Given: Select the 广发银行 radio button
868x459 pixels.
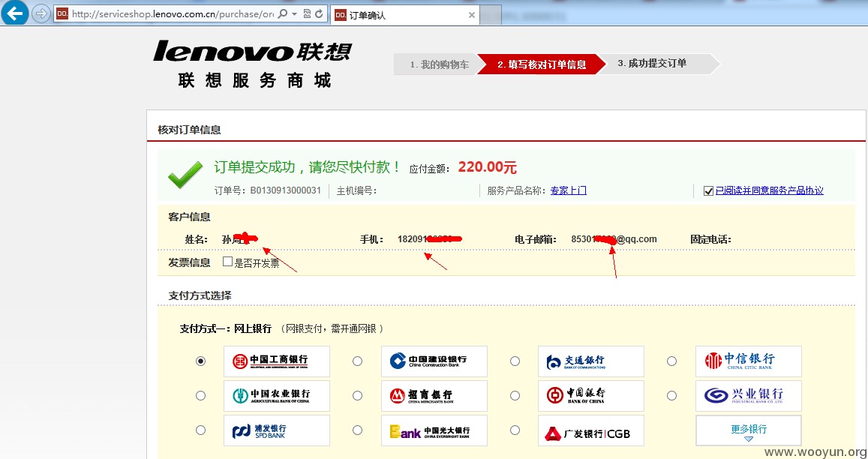Looking at the screenshot, I should coord(515,430).
